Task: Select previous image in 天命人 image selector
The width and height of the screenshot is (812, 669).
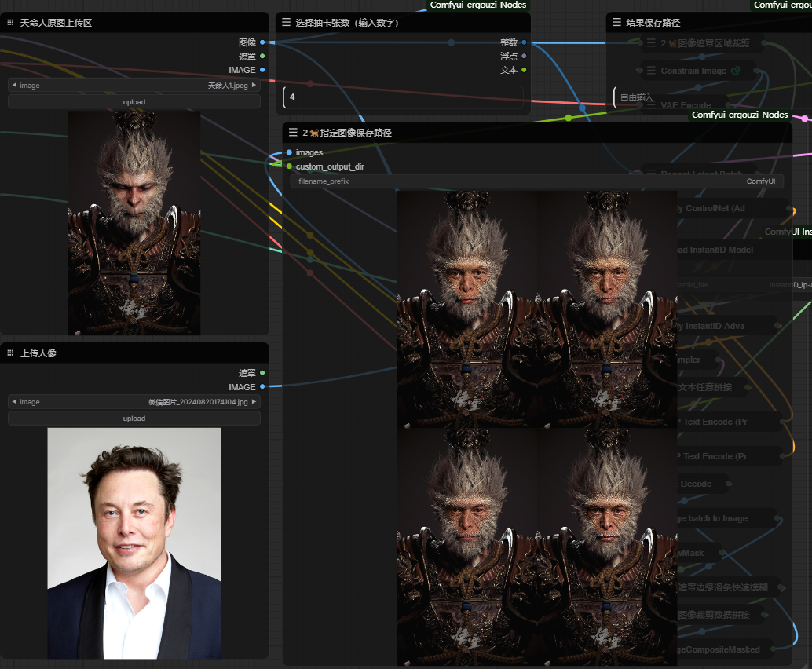Action: (14, 85)
